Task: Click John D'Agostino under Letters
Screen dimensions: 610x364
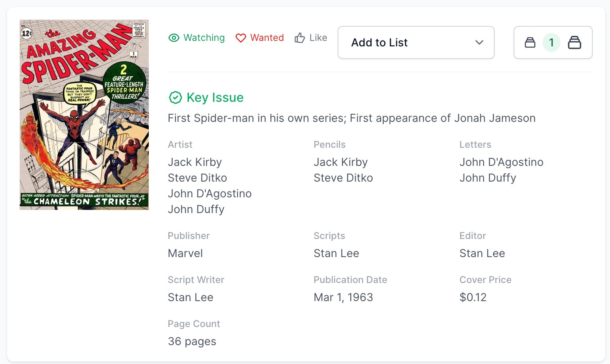Action: point(501,162)
